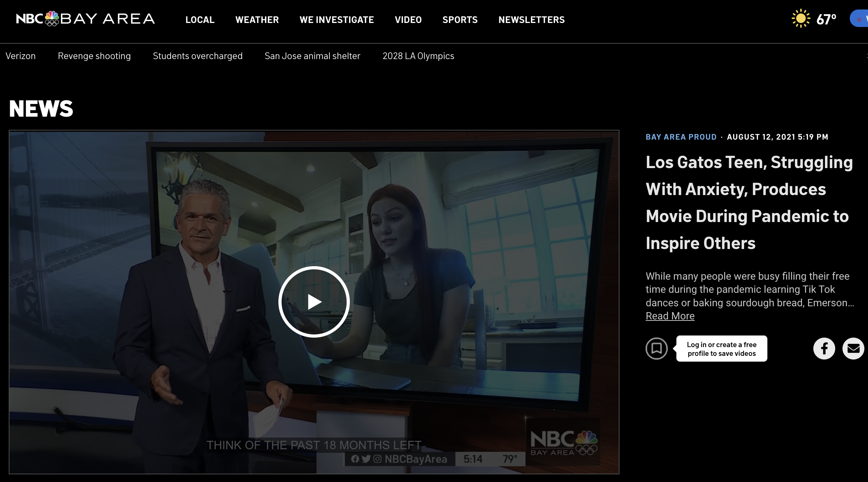The height and width of the screenshot is (482, 868).
Task: Click the 2028 LA Olympics link
Action: pyautogui.click(x=418, y=56)
